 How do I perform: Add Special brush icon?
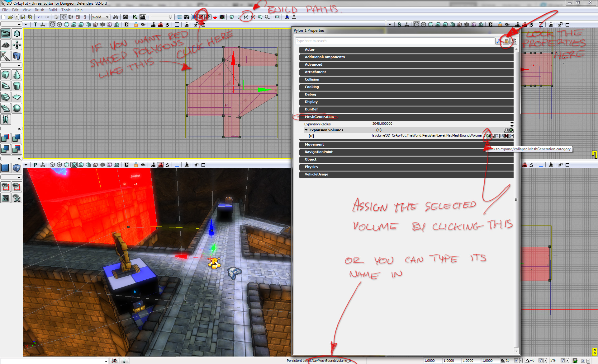pos(6,168)
